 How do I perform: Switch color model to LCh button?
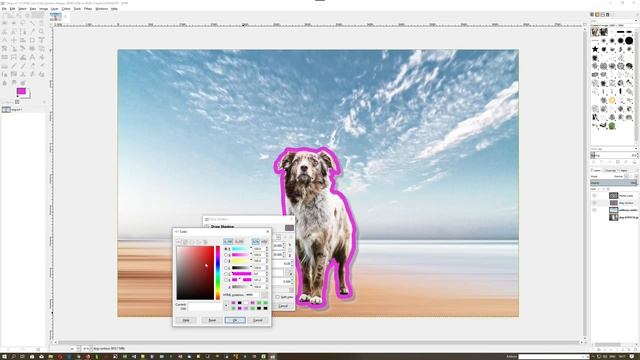coord(256,241)
